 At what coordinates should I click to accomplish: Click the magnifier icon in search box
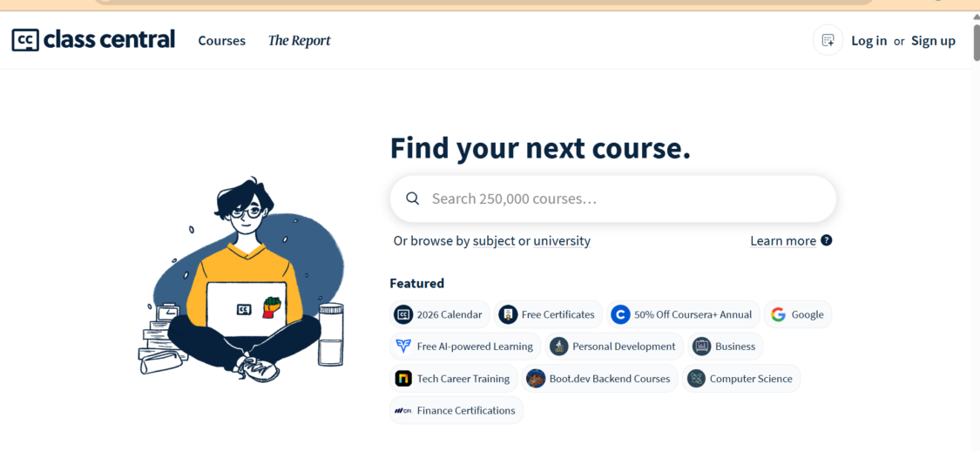[412, 199]
